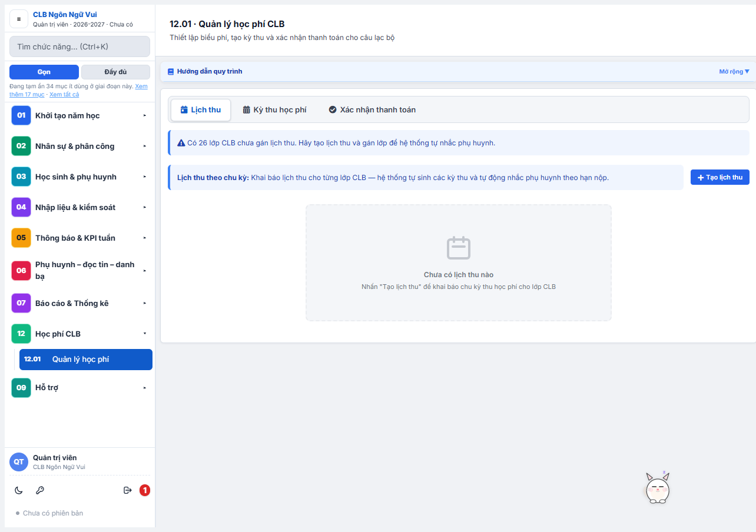Expand the Nhân sự & phân công section
This screenshot has height=532, width=756.
pyautogui.click(x=79, y=146)
